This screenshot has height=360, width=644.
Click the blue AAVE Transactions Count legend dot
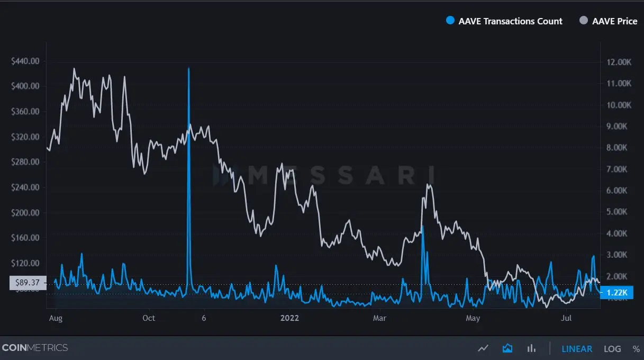pyautogui.click(x=450, y=21)
